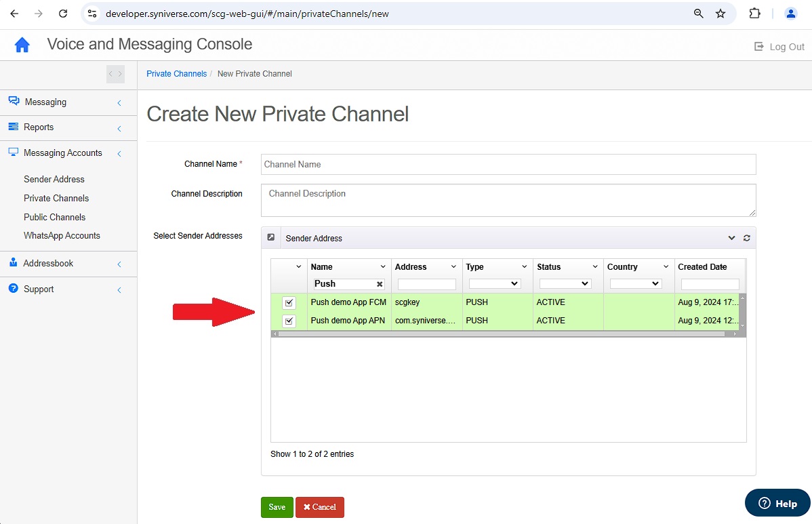
Task: Click the Addressbook person icon
Action: click(14, 262)
